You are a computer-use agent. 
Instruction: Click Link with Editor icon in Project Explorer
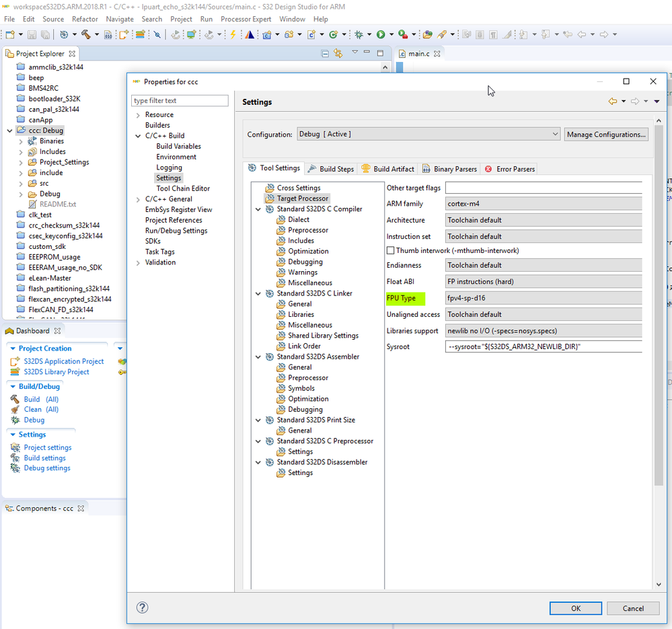click(x=338, y=54)
